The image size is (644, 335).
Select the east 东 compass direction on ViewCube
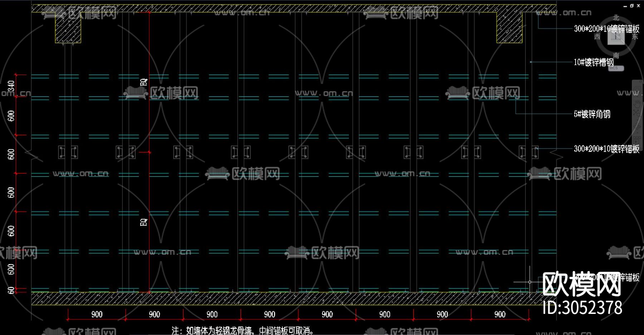(635, 36)
